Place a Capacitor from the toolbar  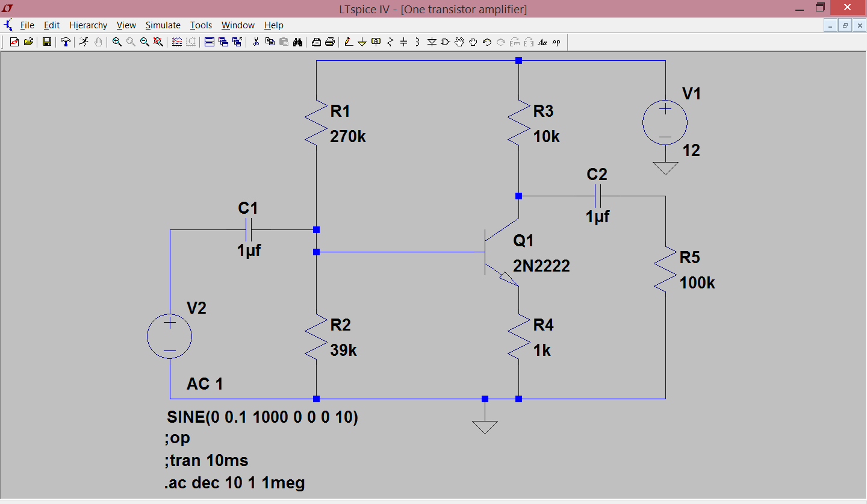point(403,42)
